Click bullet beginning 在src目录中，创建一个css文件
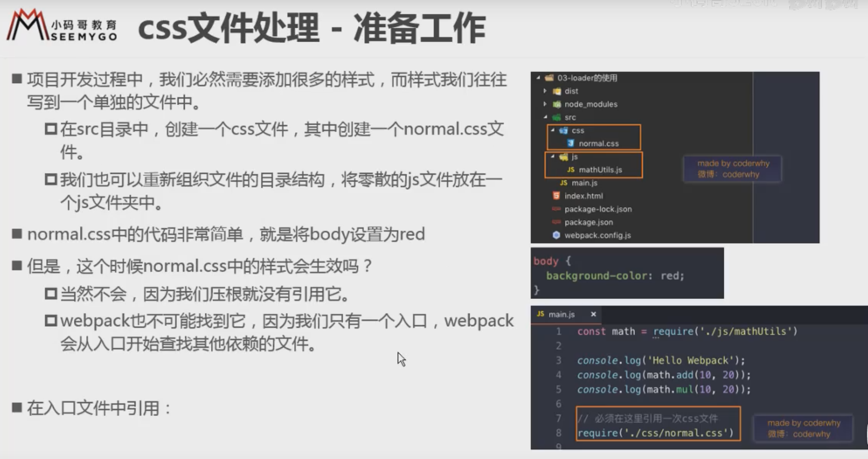 pyautogui.click(x=282, y=141)
